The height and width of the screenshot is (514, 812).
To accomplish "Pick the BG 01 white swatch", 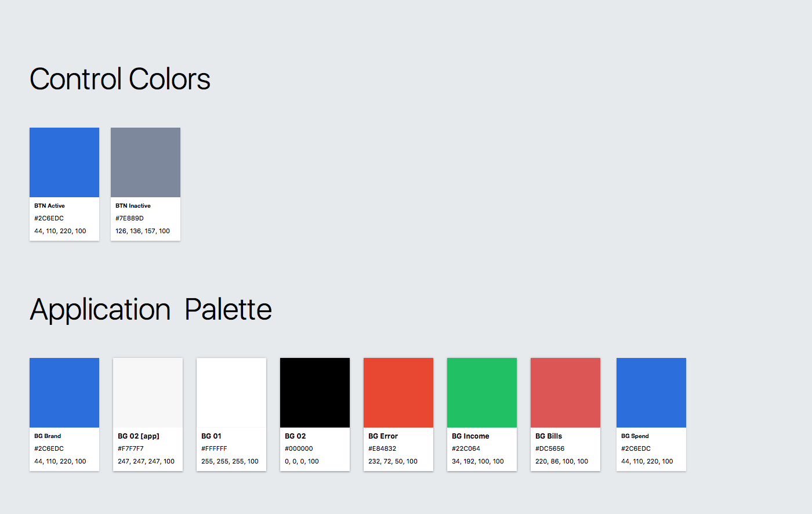I will (x=231, y=393).
